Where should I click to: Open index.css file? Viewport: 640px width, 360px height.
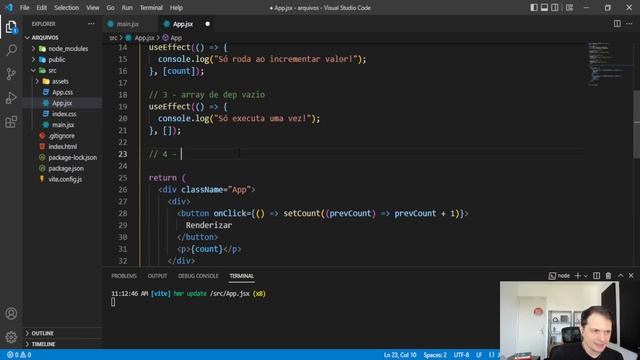(x=64, y=114)
